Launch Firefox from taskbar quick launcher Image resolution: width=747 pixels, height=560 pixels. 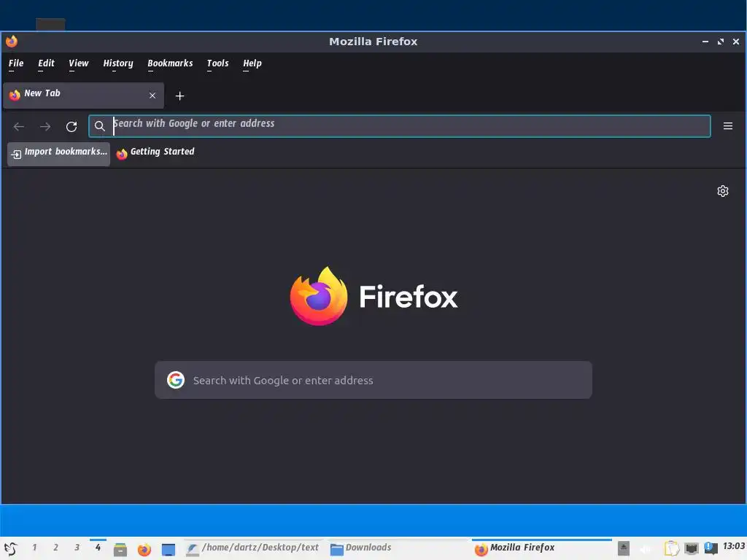pyautogui.click(x=144, y=550)
